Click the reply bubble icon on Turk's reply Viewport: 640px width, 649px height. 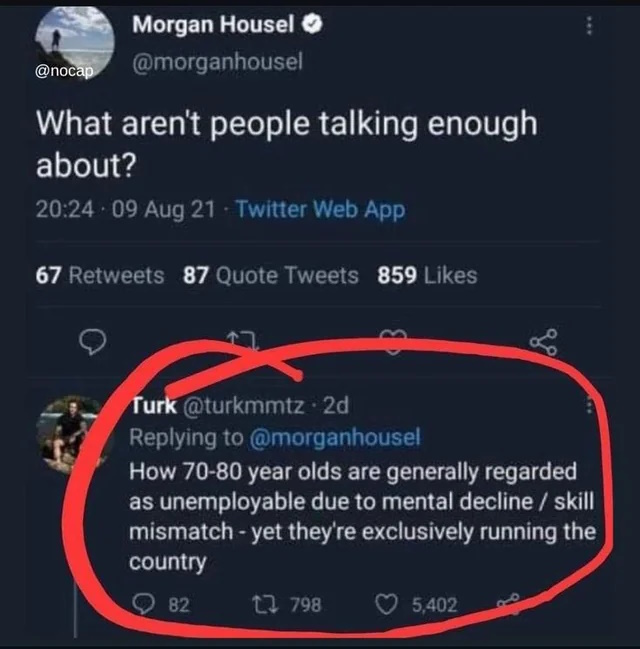pyautogui.click(x=146, y=603)
